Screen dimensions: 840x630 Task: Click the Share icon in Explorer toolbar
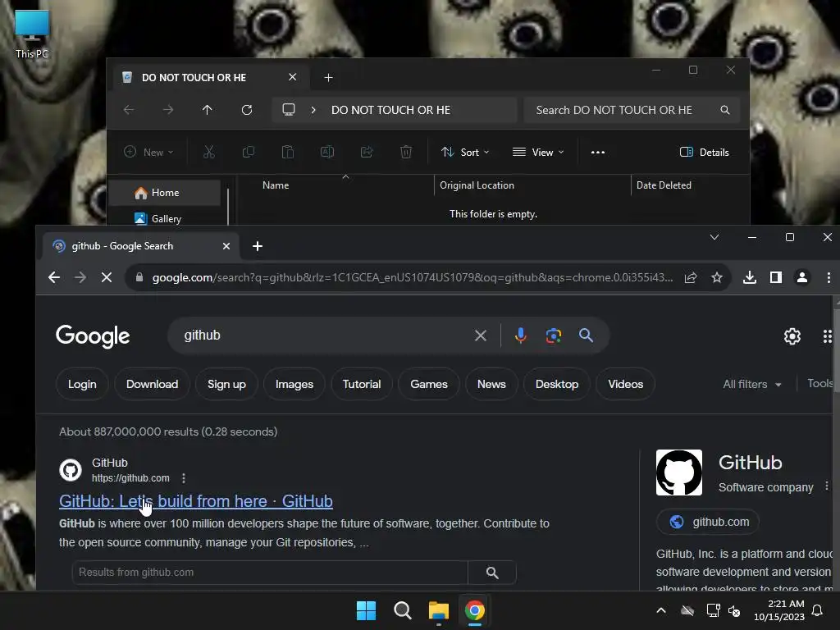point(367,152)
